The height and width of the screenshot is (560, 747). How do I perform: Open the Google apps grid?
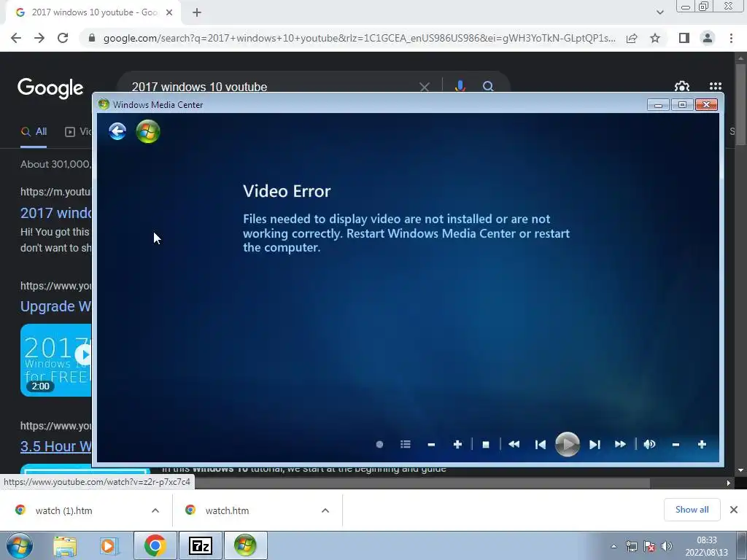[x=715, y=86]
